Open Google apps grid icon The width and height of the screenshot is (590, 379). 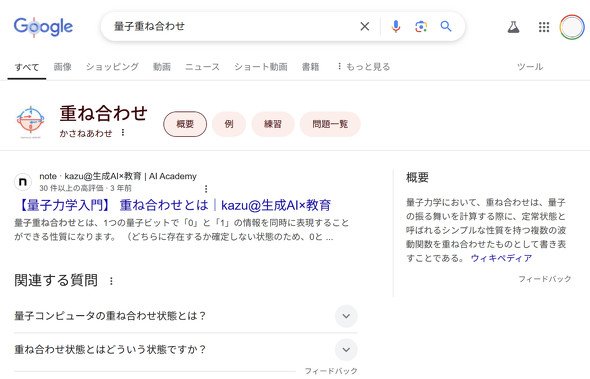(544, 27)
